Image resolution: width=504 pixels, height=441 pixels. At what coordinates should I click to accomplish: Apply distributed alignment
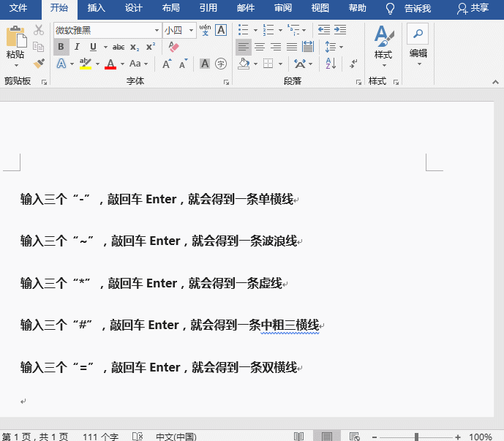click(x=308, y=47)
